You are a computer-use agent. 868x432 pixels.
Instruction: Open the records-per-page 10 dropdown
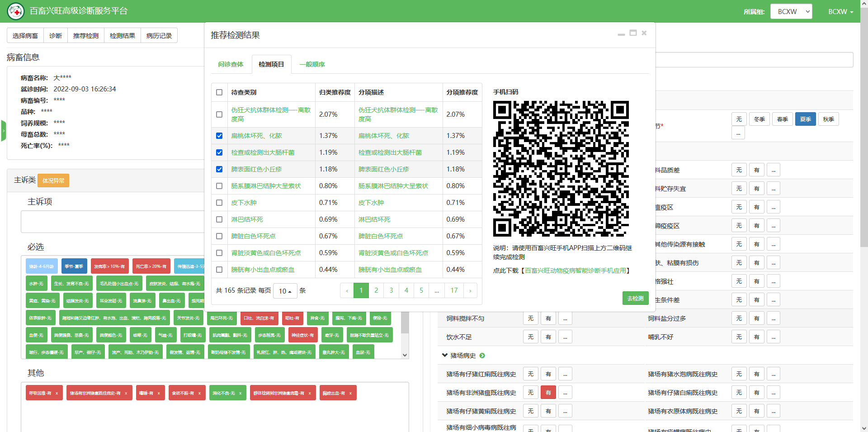click(285, 291)
